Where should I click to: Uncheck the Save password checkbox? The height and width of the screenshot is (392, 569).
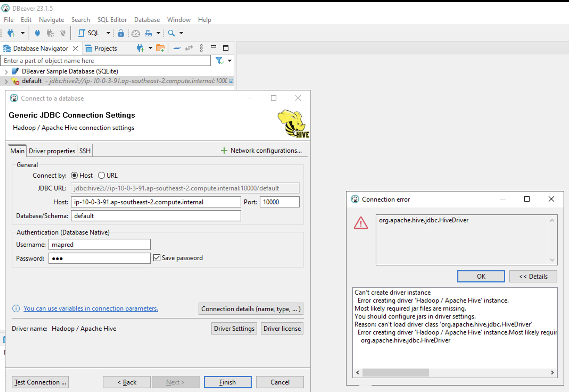pyautogui.click(x=157, y=258)
